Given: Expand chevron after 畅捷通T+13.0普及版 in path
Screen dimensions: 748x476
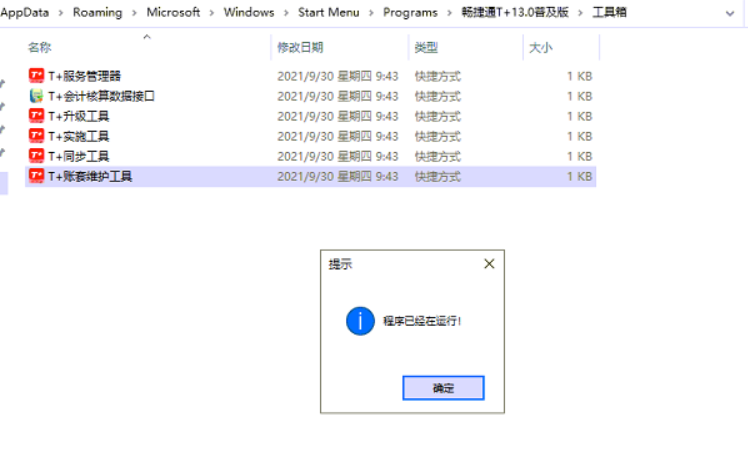Looking at the screenshot, I should click(580, 13).
